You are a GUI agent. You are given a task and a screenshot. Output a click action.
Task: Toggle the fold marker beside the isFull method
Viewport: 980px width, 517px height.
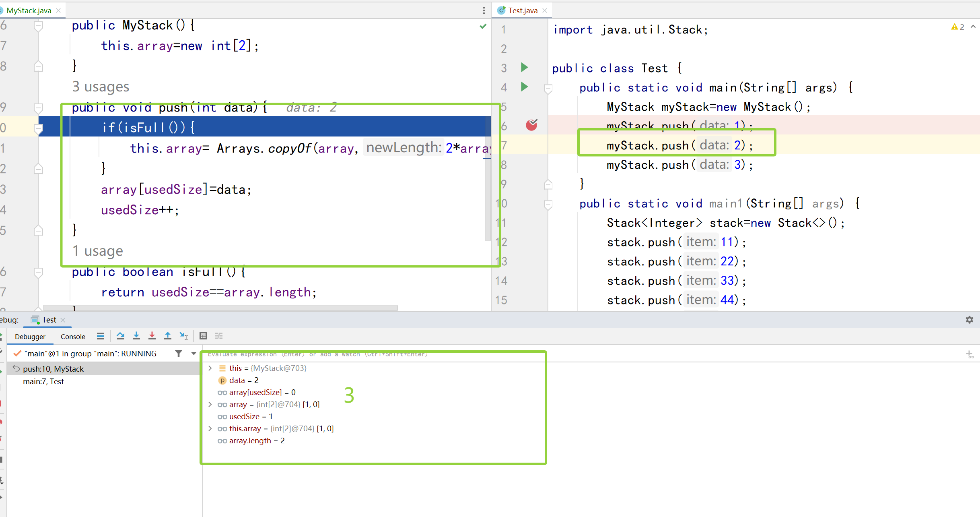(38, 273)
